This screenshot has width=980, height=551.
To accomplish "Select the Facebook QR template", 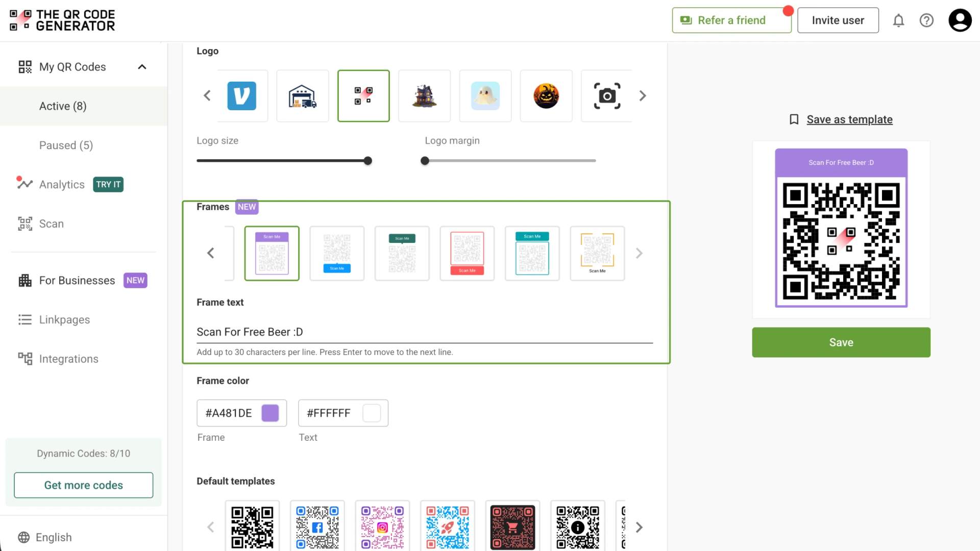I will tap(317, 526).
